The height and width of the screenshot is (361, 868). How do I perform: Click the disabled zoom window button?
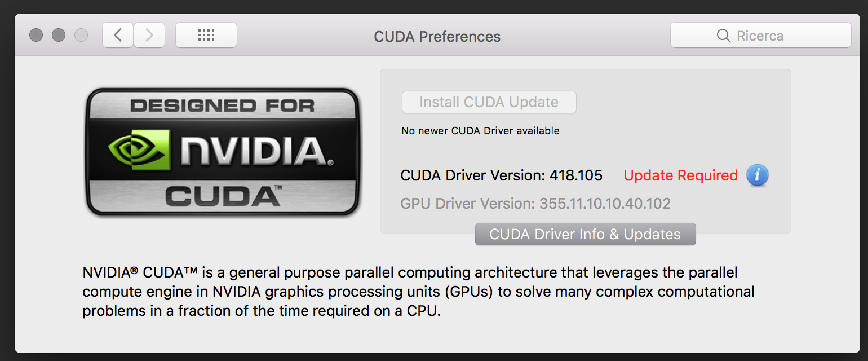(x=81, y=36)
